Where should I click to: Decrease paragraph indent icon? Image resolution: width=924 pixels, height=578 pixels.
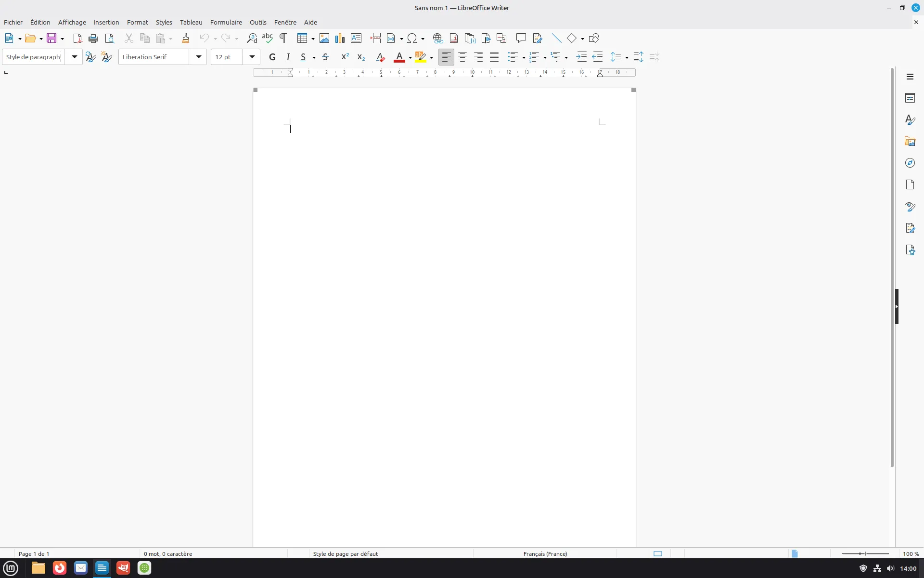point(597,57)
